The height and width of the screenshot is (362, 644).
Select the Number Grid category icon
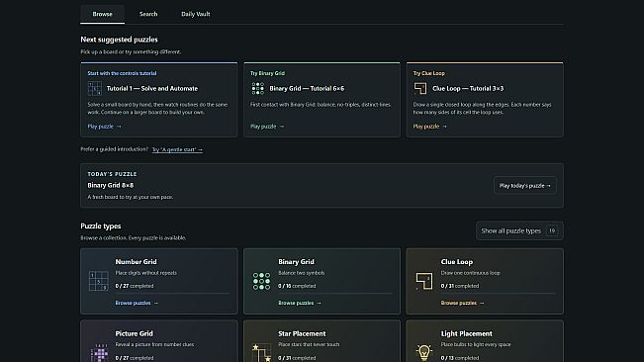[99, 281]
